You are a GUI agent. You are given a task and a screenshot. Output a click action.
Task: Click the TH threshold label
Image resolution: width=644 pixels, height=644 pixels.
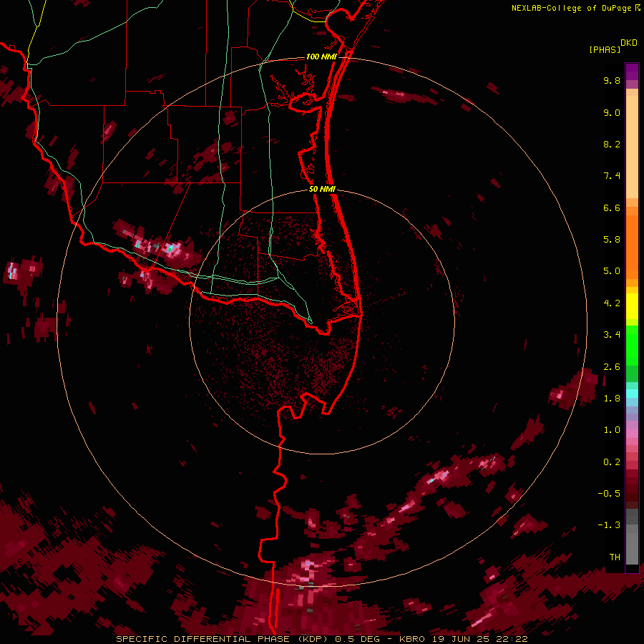615,557
